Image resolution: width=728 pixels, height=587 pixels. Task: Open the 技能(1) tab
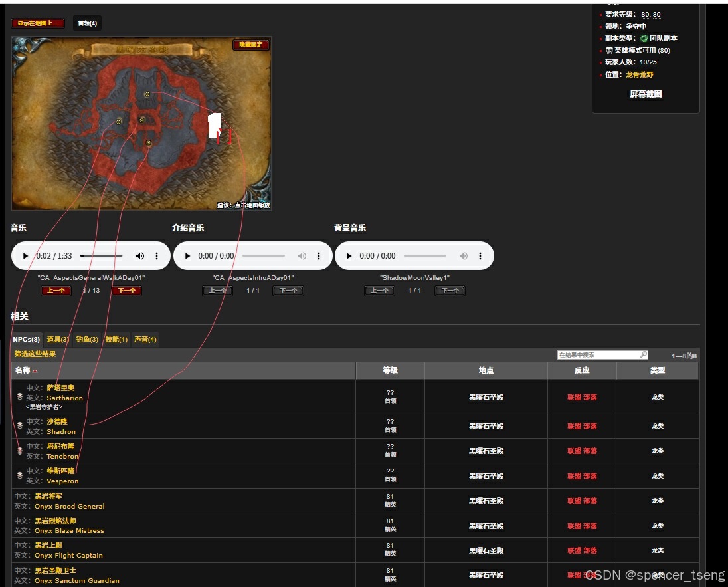point(116,339)
